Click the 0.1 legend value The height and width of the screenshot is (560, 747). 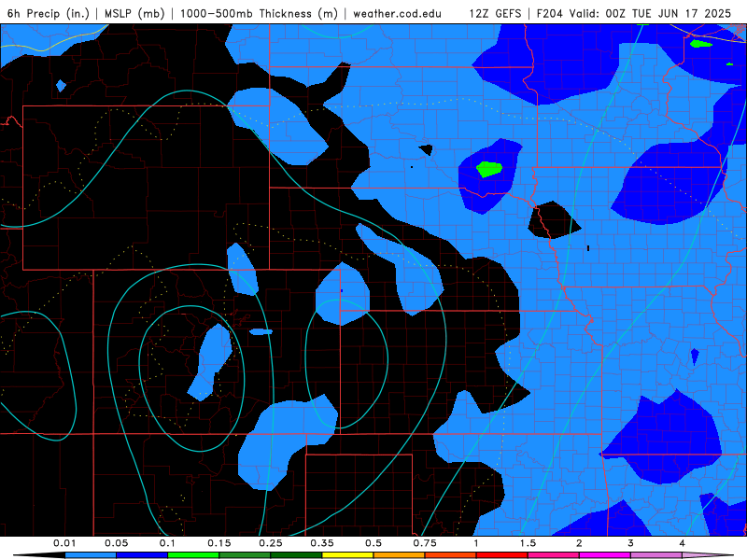(x=167, y=543)
